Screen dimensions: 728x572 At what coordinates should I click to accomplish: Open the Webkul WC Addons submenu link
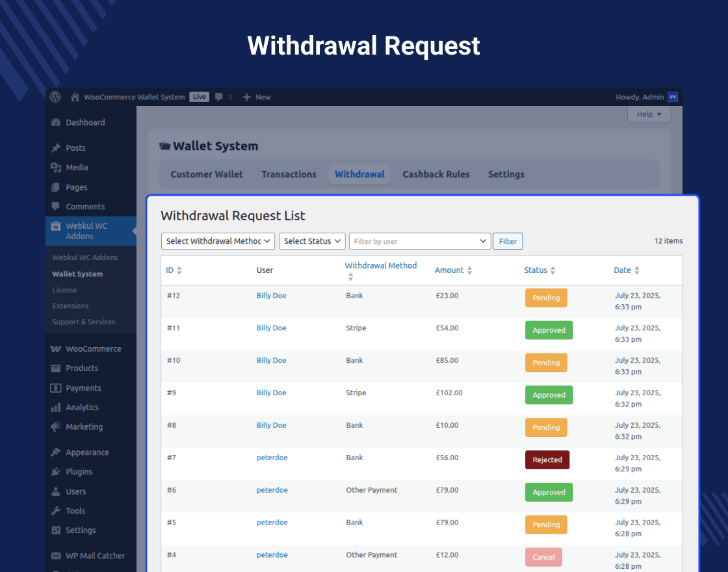(85, 257)
